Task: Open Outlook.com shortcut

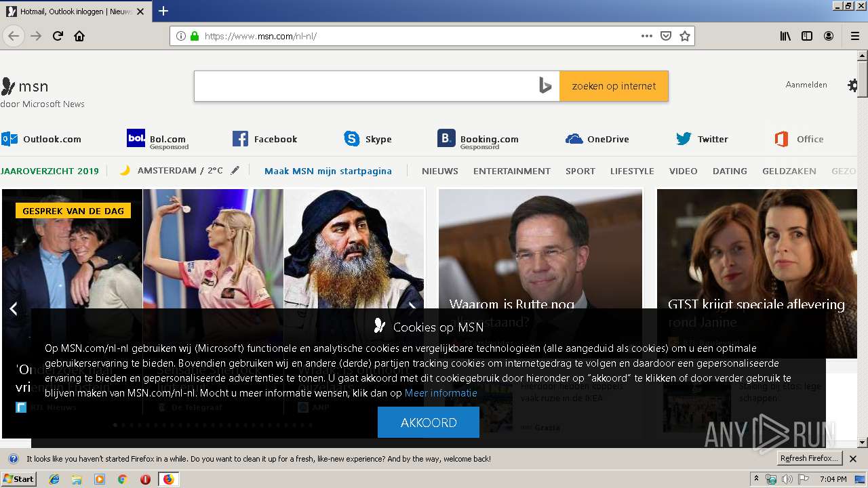Action: pos(41,139)
